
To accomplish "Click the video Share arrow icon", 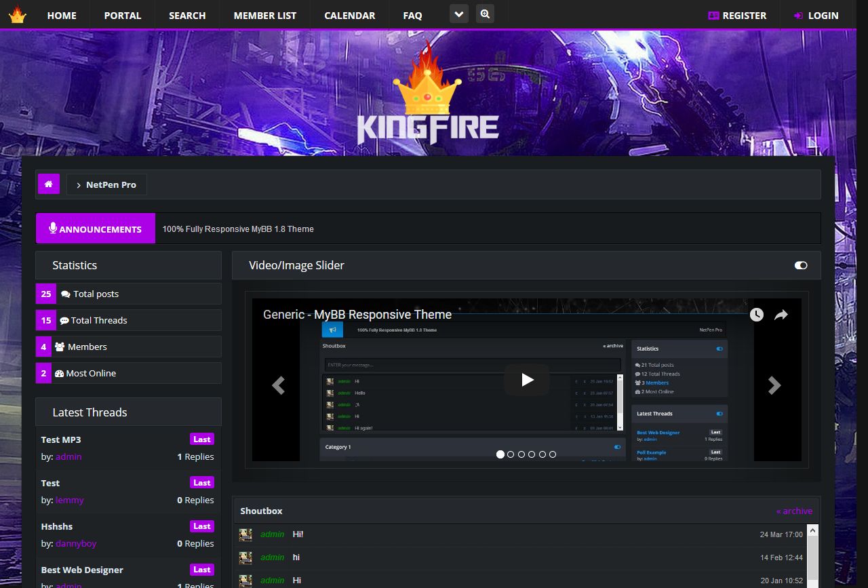I will (781, 315).
